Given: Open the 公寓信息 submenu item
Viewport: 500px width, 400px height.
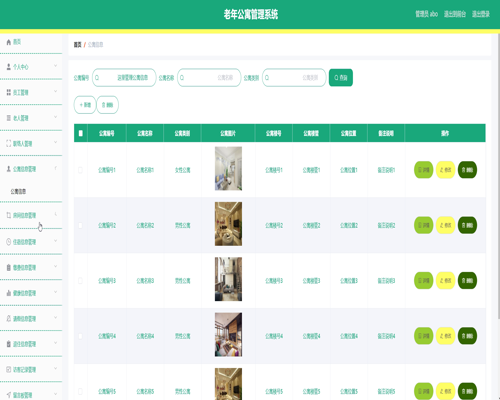Looking at the screenshot, I should coord(18,191).
